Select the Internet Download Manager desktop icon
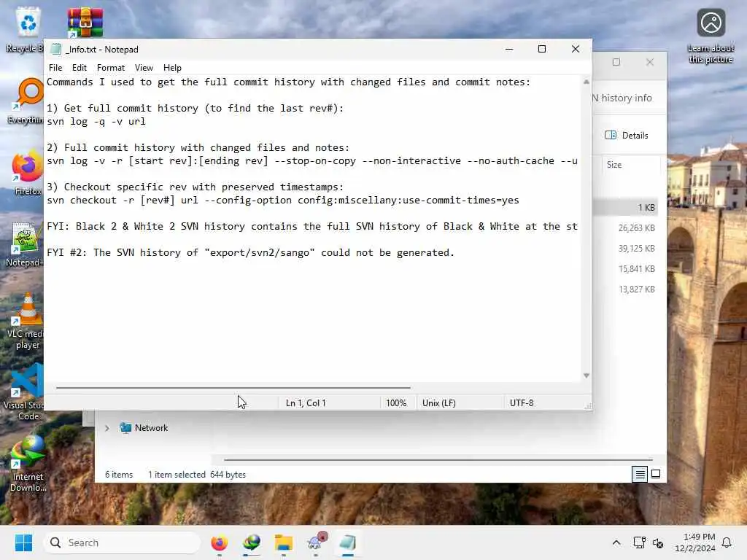This screenshot has height=560, width=747. point(28,464)
